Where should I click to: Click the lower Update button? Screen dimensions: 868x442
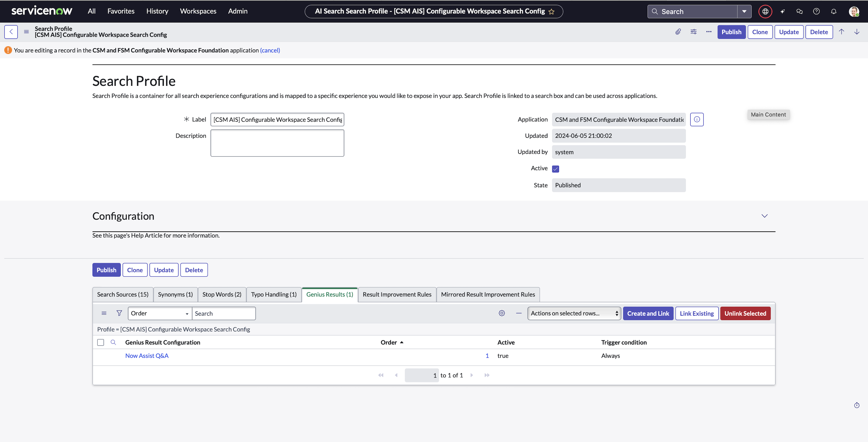pos(164,270)
